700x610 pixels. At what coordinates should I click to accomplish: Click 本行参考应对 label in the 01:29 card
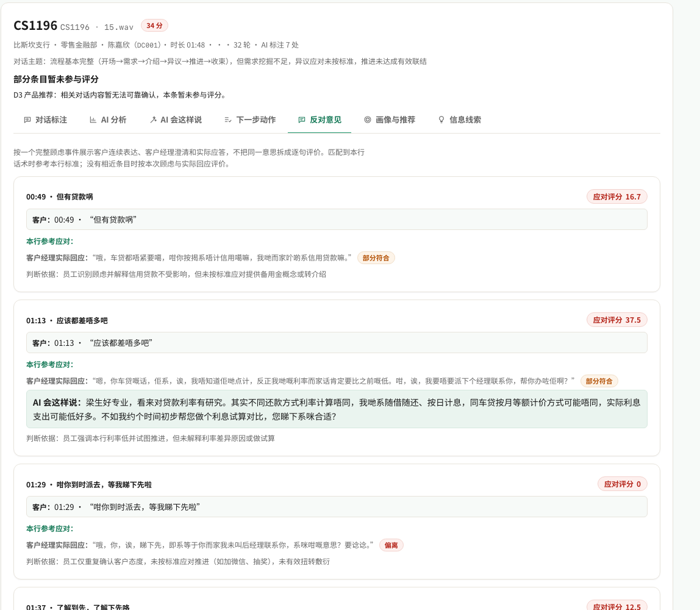[49, 529]
